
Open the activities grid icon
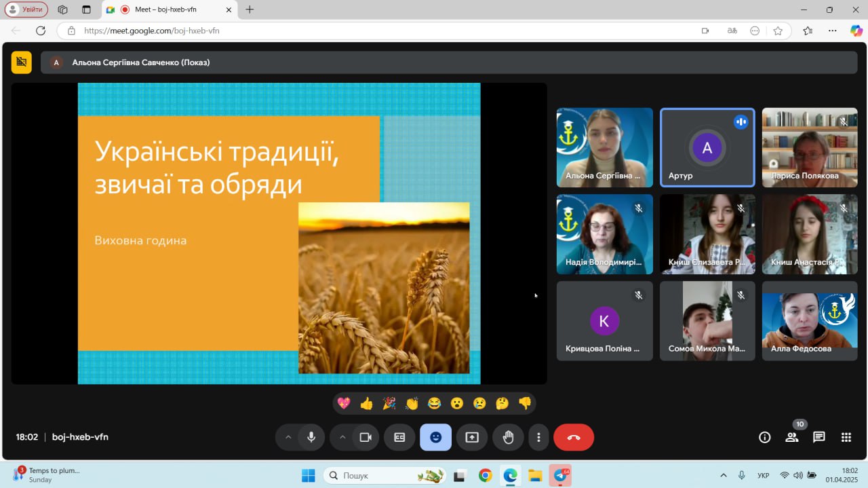pyautogui.click(x=846, y=437)
